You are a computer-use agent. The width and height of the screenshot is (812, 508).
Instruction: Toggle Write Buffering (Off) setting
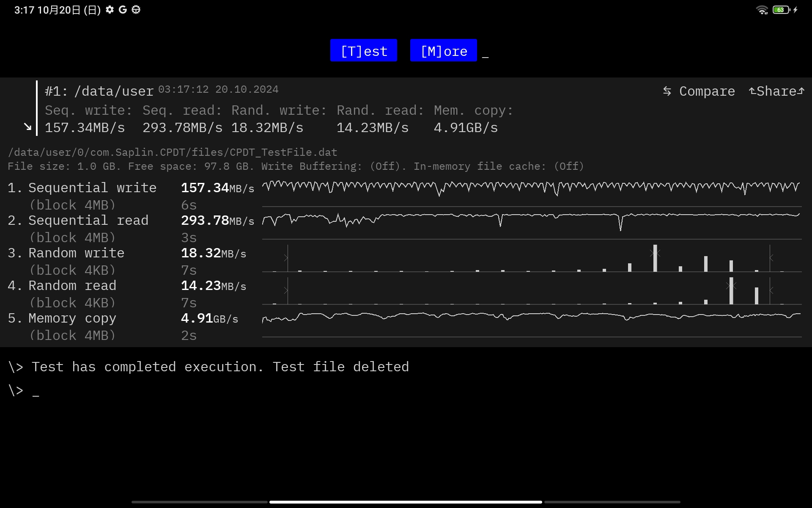tap(384, 166)
